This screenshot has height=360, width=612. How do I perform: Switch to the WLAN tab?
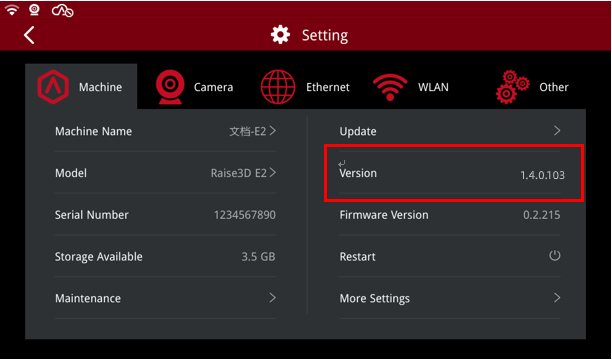(411, 87)
